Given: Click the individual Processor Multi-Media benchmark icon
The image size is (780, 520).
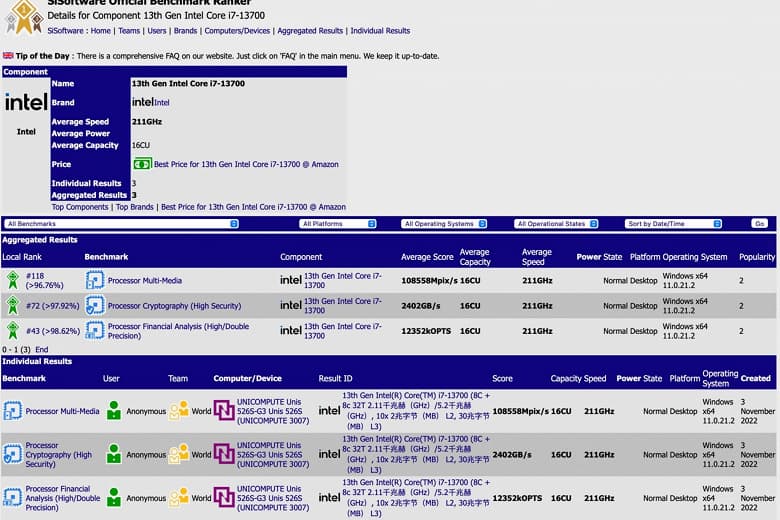Looking at the screenshot, I should click(x=12, y=411).
